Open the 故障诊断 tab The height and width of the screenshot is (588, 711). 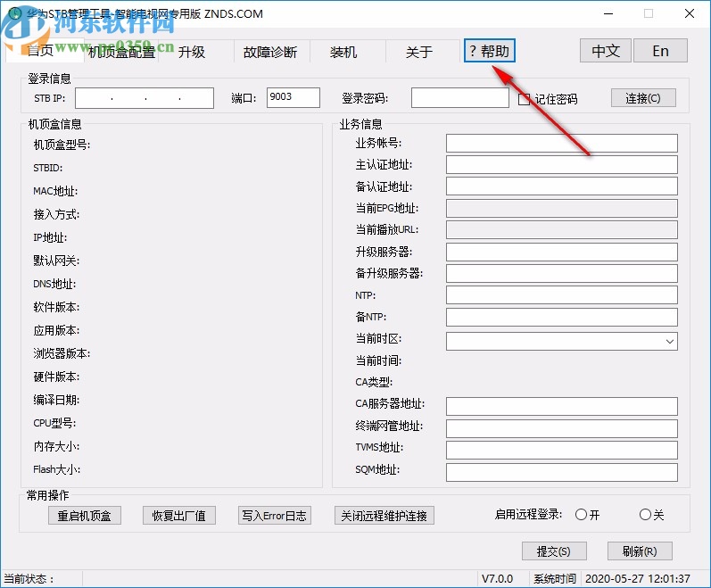tap(270, 52)
